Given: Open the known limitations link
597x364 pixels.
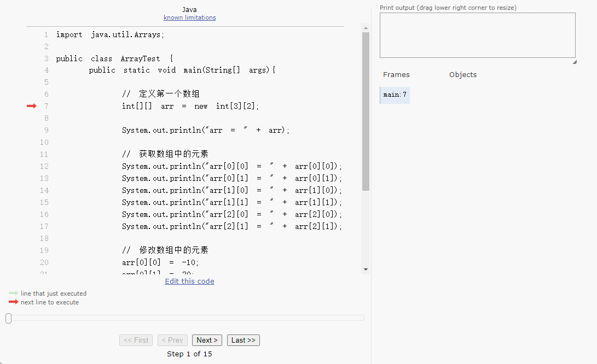Looking at the screenshot, I should [x=189, y=17].
